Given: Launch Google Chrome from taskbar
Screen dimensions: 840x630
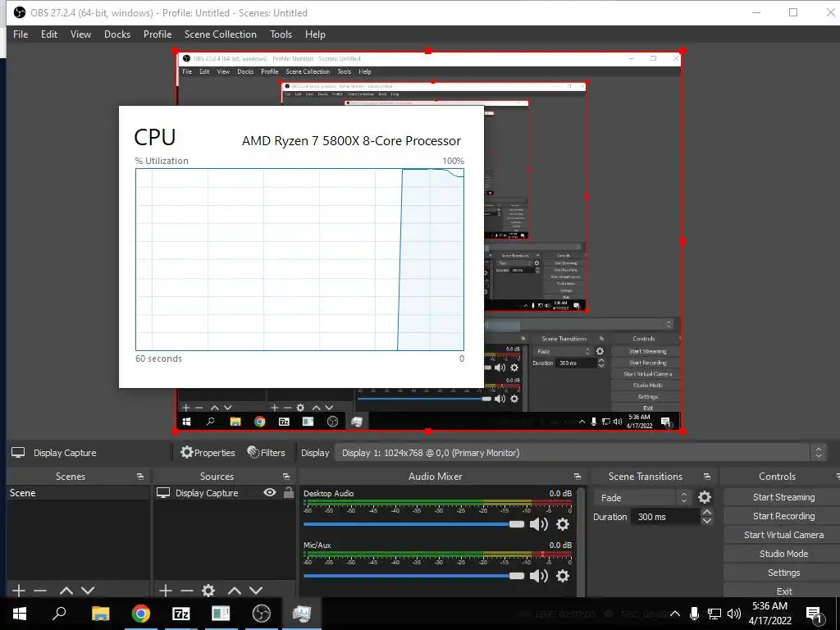Looking at the screenshot, I should (141, 614).
